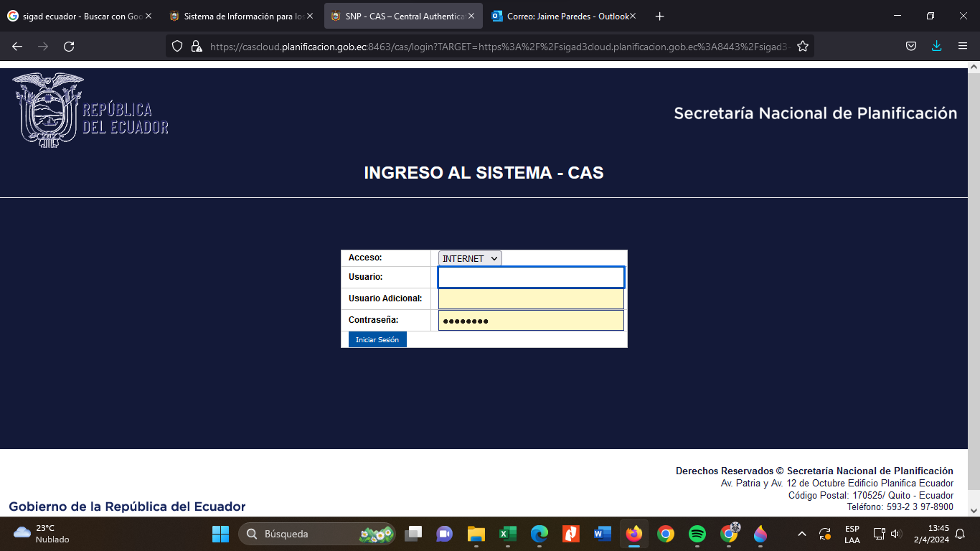Open the Firefox downloads panel
This screenshot has height=551, width=980.
click(x=936, y=47)
